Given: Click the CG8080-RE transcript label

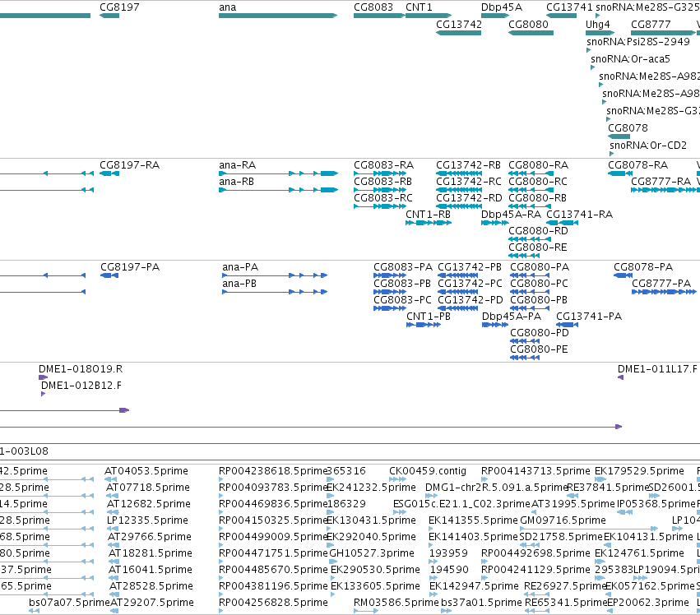Looking at the screenshot, I should 537,247.
